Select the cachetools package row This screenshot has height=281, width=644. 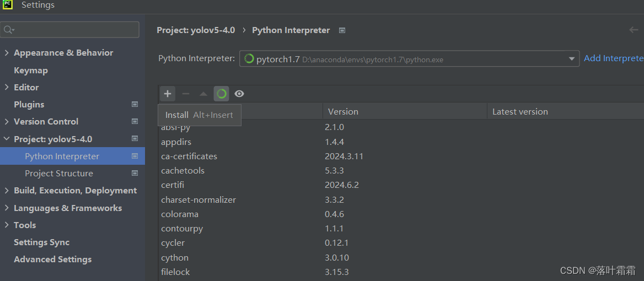[x=401, y=171]
